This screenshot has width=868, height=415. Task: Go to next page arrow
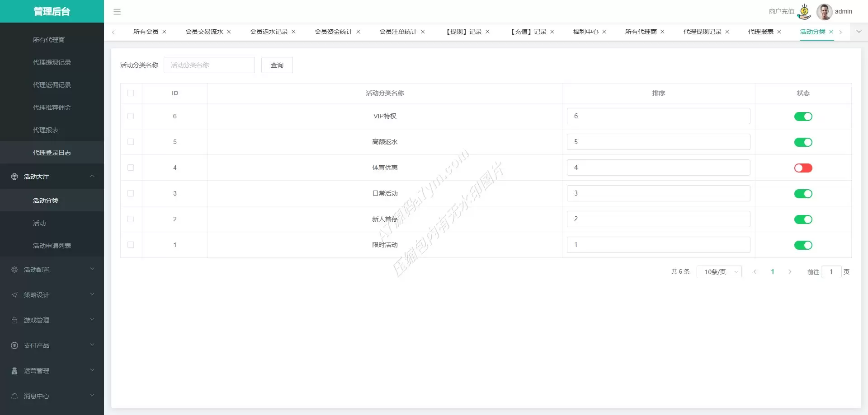coord(790,272)
